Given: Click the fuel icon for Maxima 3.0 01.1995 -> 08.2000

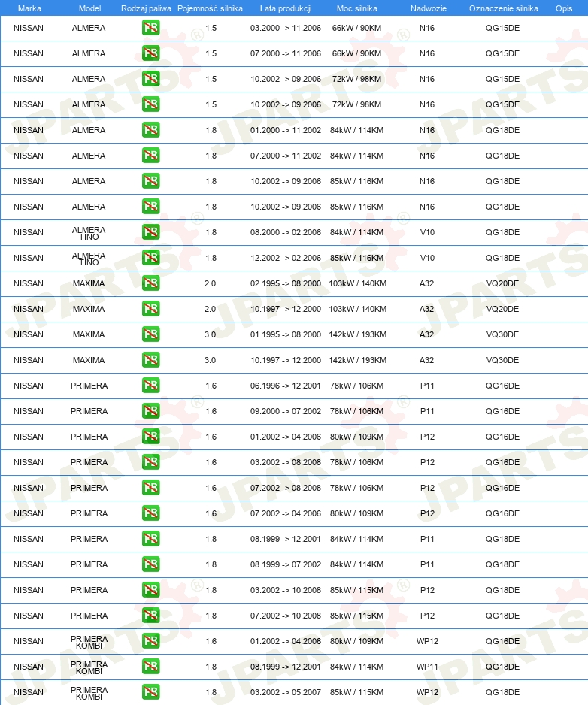Looking at the screenshot, I should click(150, 334).
